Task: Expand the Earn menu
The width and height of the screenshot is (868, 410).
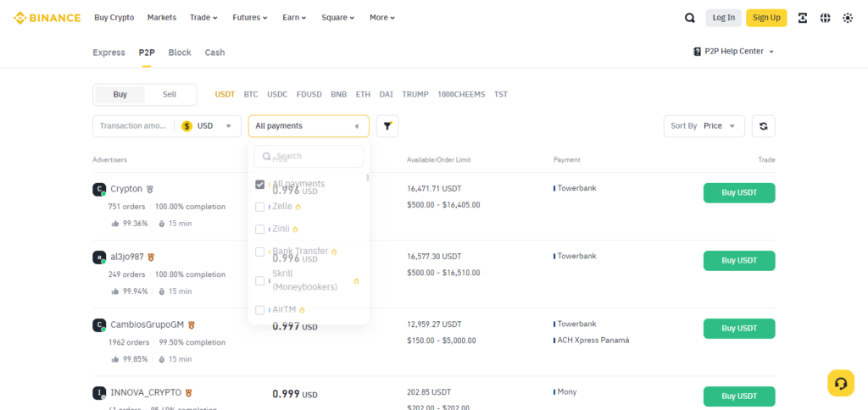Action: click(x=294, y=18)
